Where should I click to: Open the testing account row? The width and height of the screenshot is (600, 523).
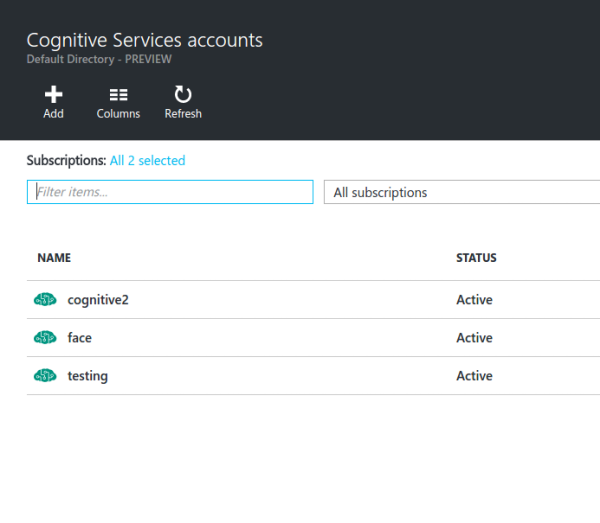(313, 376)
